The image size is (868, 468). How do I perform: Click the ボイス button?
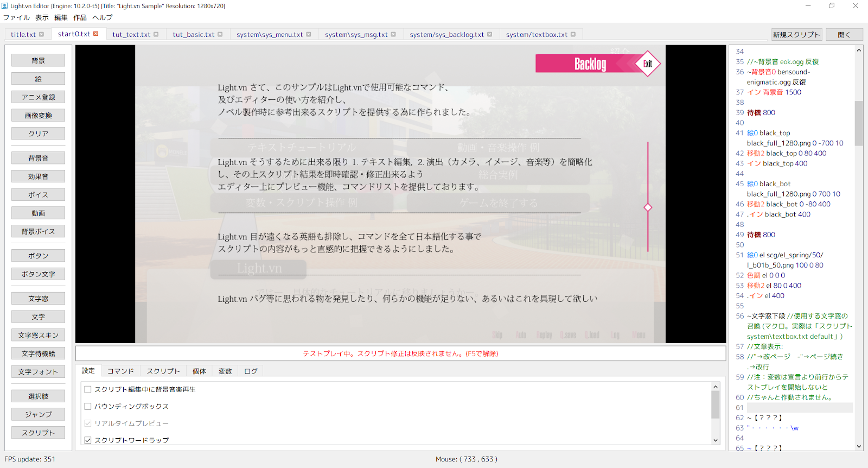click(x=38, y=194)
